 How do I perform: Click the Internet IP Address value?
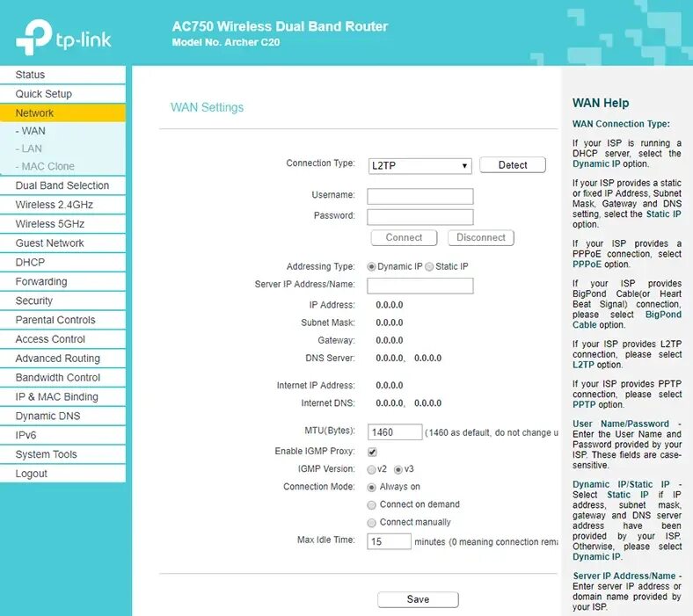pos(390,386)
